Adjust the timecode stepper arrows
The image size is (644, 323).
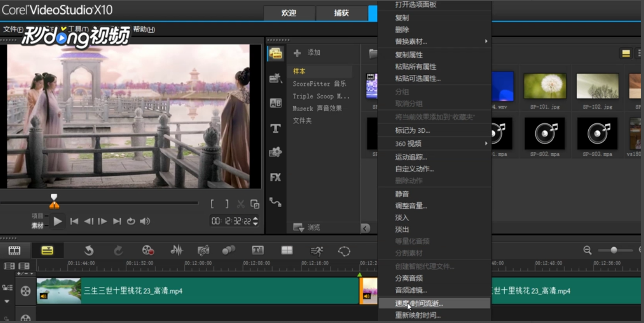point(256,221)
